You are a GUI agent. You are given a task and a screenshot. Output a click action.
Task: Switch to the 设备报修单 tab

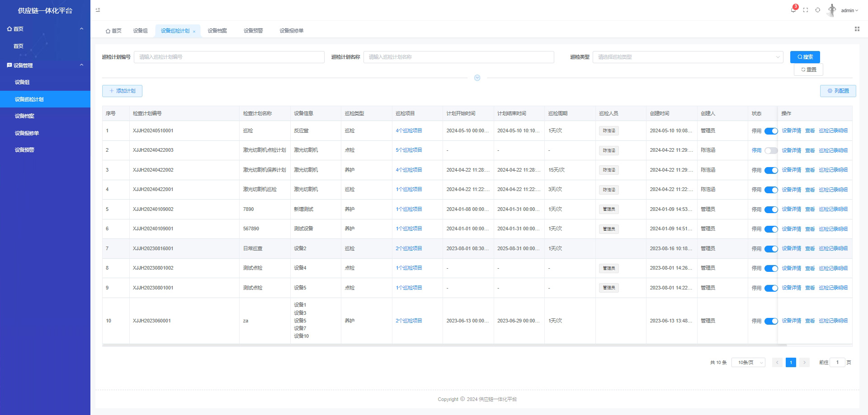pos(292,31)
